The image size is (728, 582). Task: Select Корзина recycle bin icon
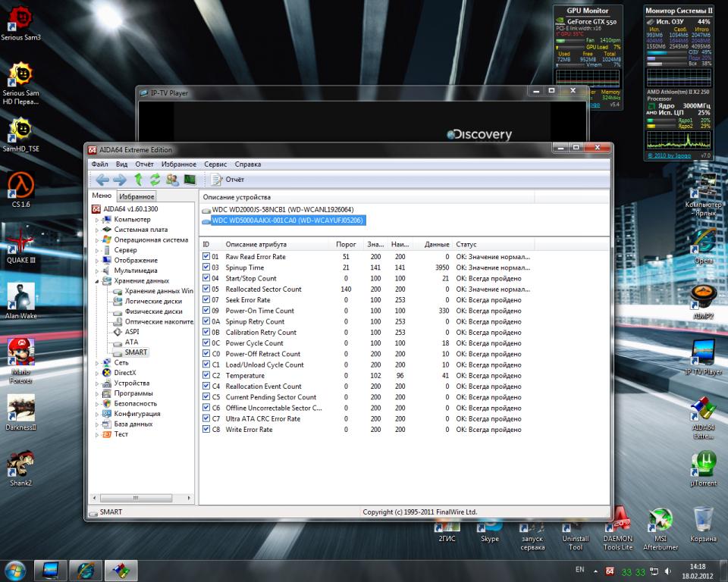coord(704,525)
